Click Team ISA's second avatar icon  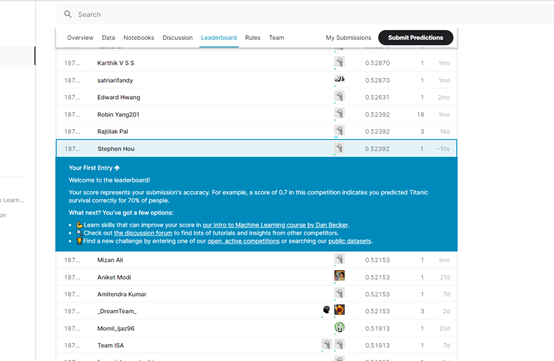point(339,344)
